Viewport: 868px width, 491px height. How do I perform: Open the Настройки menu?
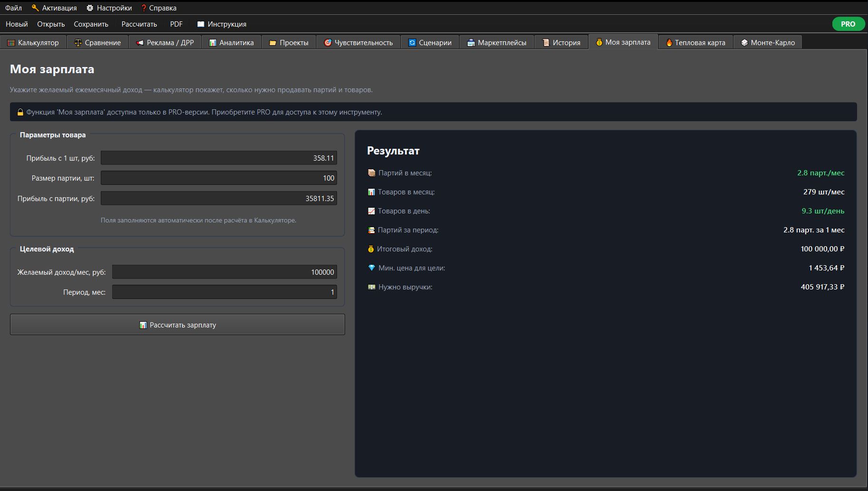pyautogui.click(x=109, y=8)
